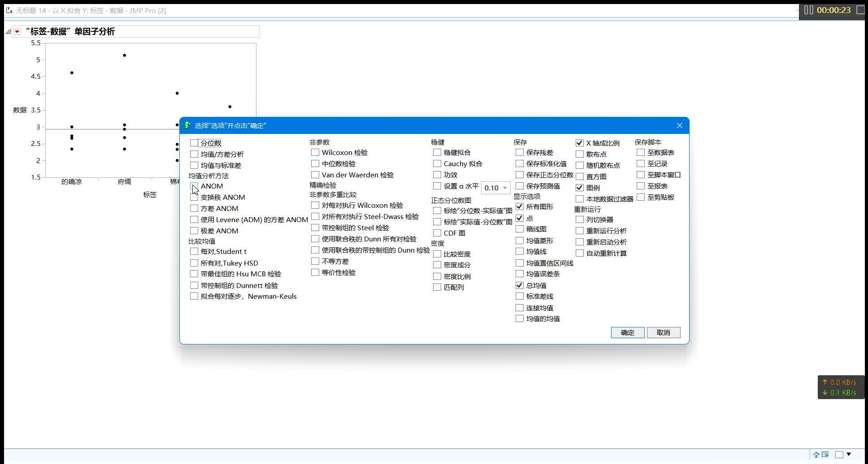This screenshot has width=868, height=464.
Task: Enable the 分位数 checkbox
Action: (194, 143)
